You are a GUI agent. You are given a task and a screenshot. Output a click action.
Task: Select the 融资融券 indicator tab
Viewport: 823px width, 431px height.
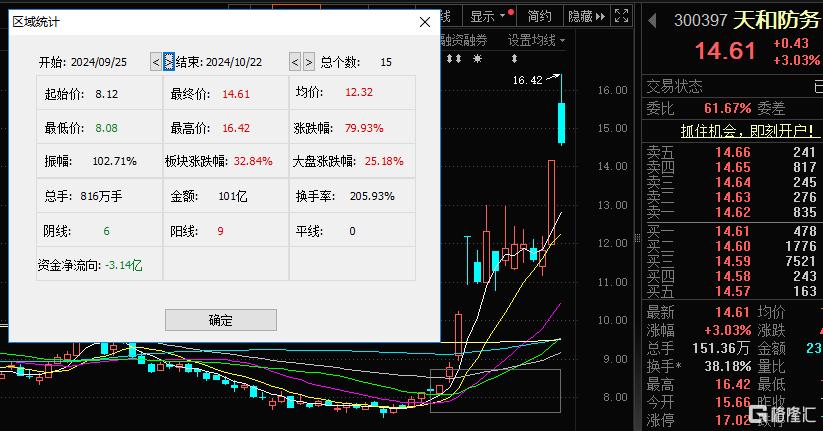click(464, 40)
